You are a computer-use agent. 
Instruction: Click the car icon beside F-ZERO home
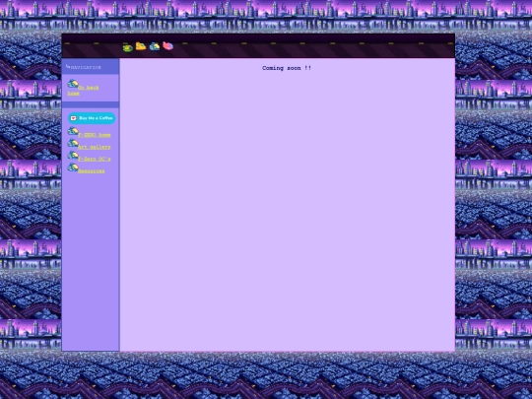click(x=73, y=131)
